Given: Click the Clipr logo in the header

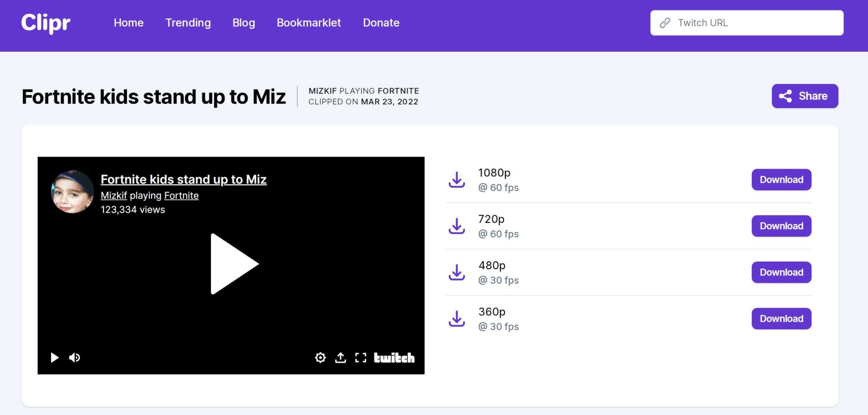Looking at the screenshot, I should coord(46,23).
